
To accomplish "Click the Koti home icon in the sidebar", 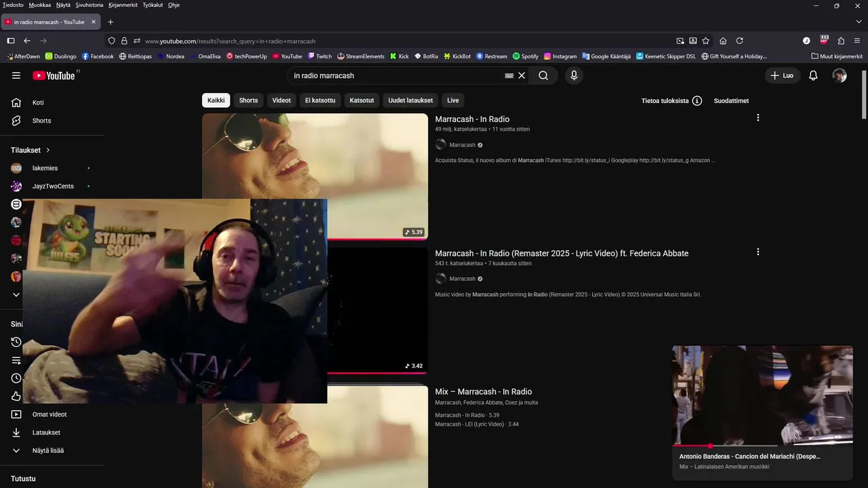I will [x=16, y=102].
